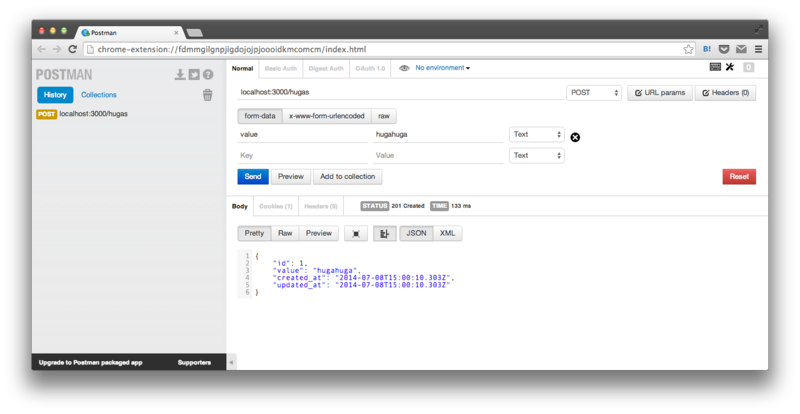Open request Headers (0) editor

pyautogui.click(x=725, y=93)
